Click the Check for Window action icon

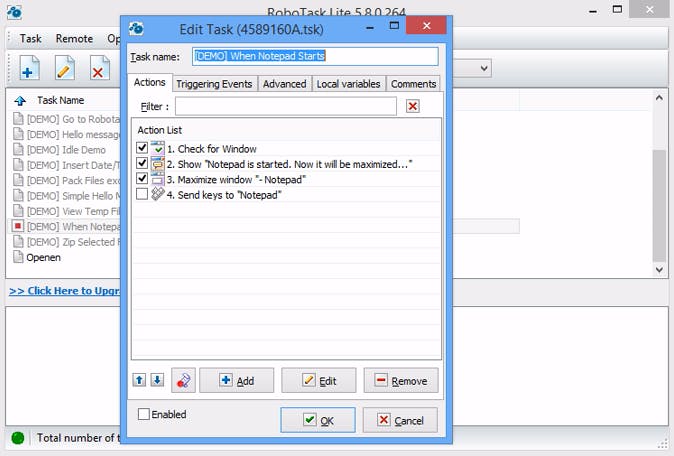[157, 148]
